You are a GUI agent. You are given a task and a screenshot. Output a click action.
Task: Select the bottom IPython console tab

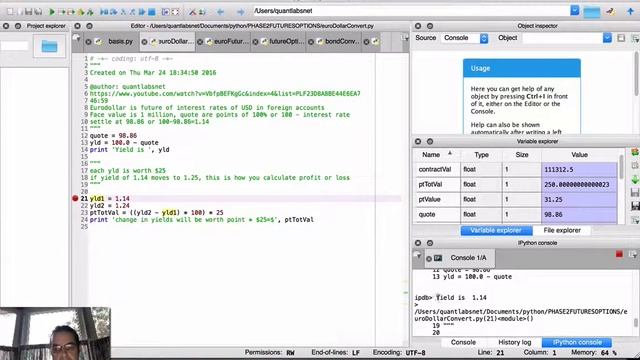[577, 342]
